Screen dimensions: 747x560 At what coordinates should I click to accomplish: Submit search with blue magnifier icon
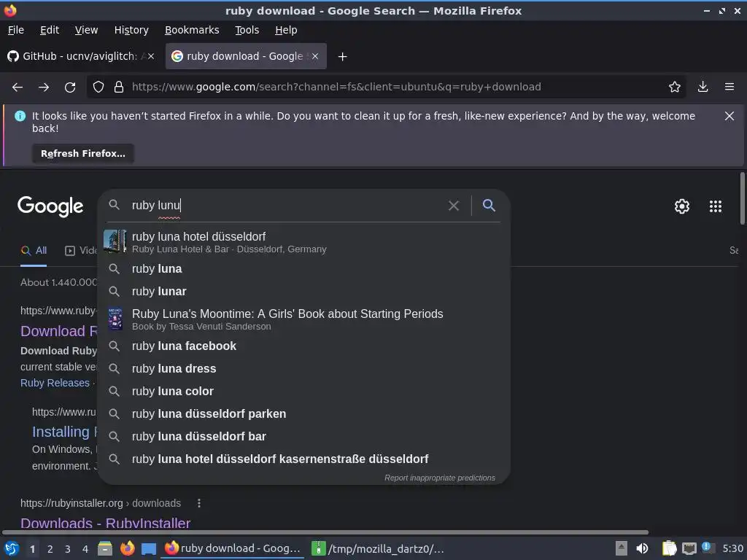tap(489, 205)
